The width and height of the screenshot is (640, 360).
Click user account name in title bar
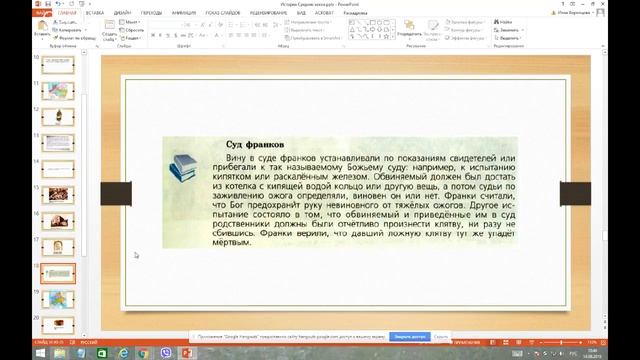(574, 13)
